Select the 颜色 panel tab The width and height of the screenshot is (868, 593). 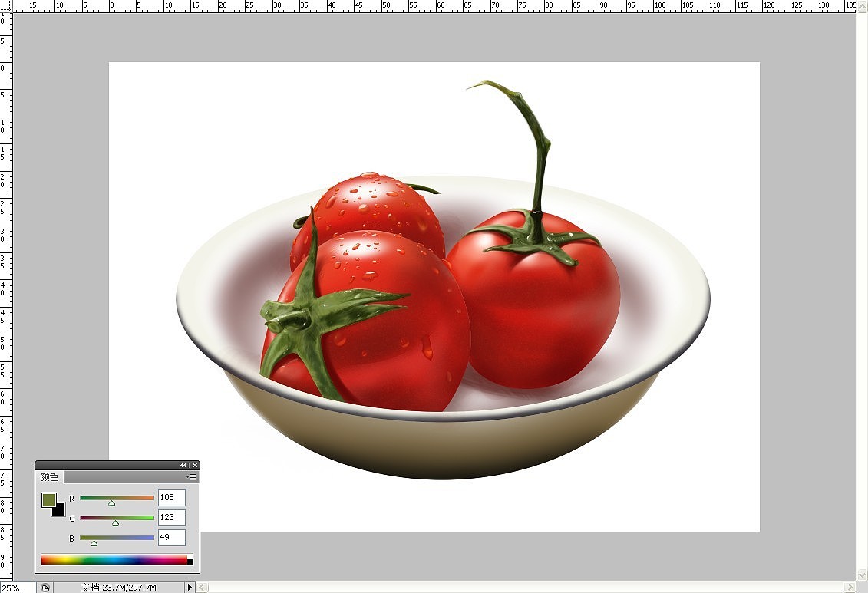tap(49, 476)
